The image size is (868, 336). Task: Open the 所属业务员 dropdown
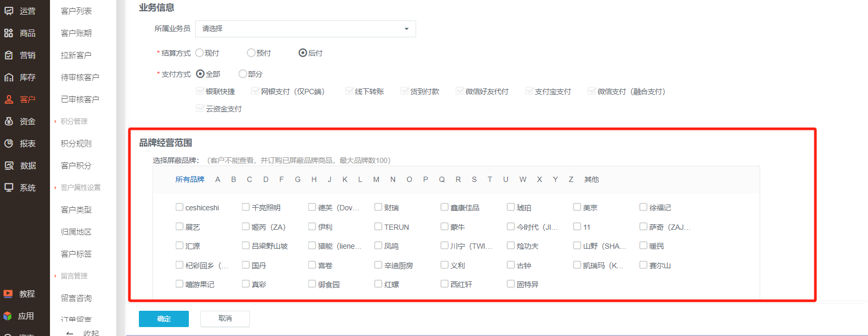pos(306,29)
